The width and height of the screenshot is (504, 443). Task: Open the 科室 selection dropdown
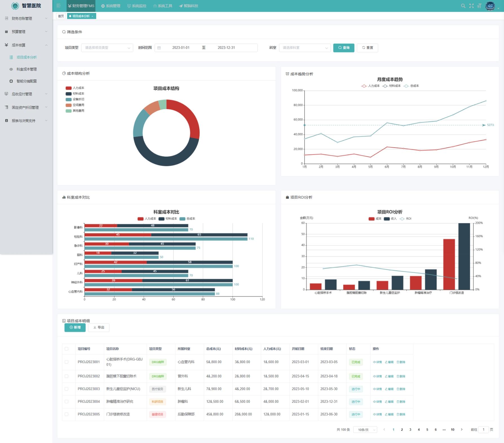click(305, 48)
